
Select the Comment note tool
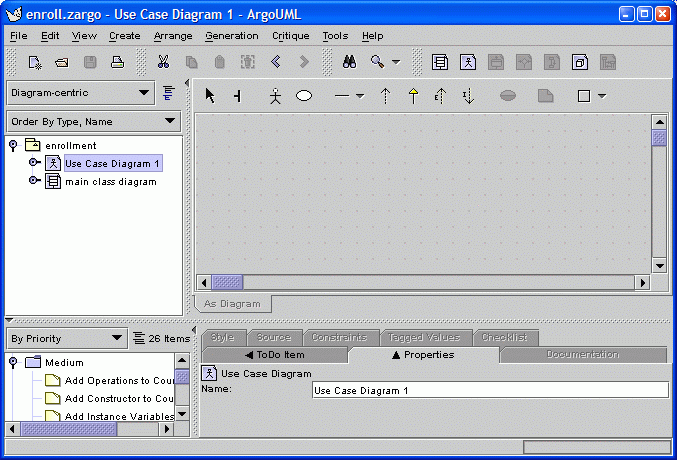coord(546,95)
